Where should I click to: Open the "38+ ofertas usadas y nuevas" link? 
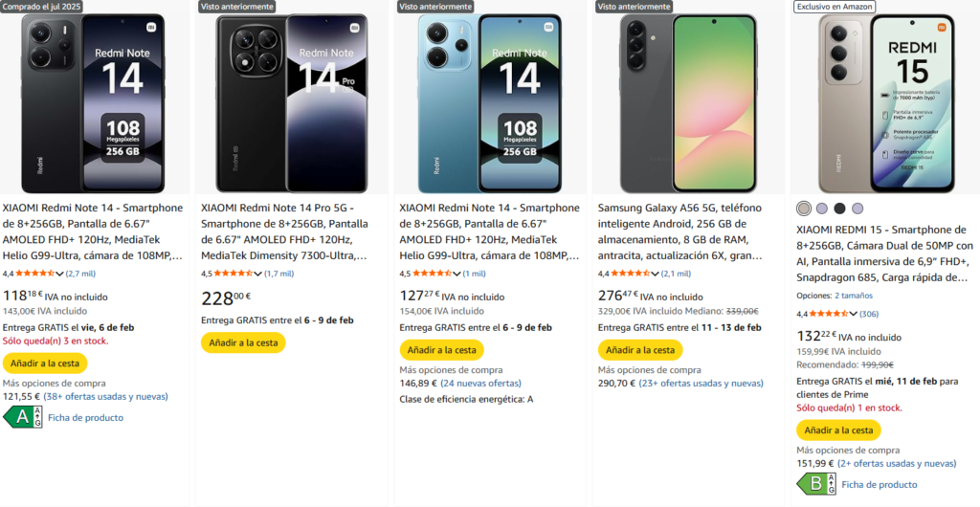coord(105,396)
